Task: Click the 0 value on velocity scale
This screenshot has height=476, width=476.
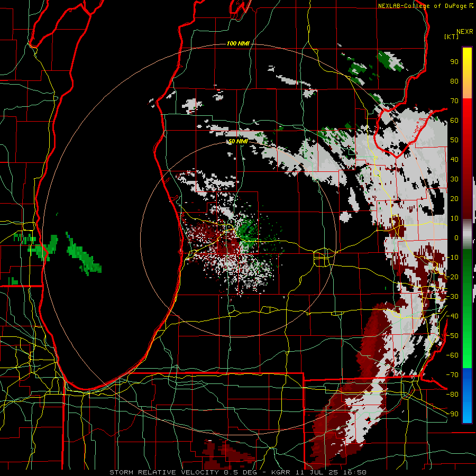Action: pos(456,238)
